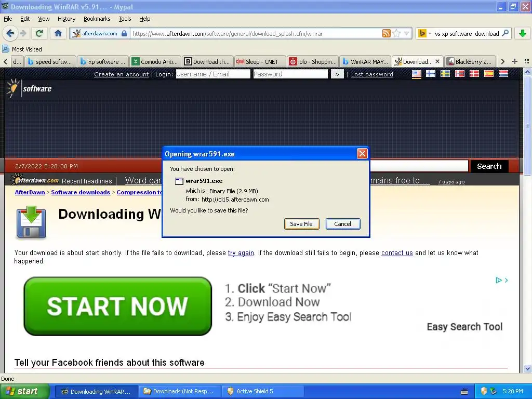Image resolution: width=532 pixels, height=399 pixels.
Task: Click the AfterDawn breadcrumb link
Action: tap(30, 192)
